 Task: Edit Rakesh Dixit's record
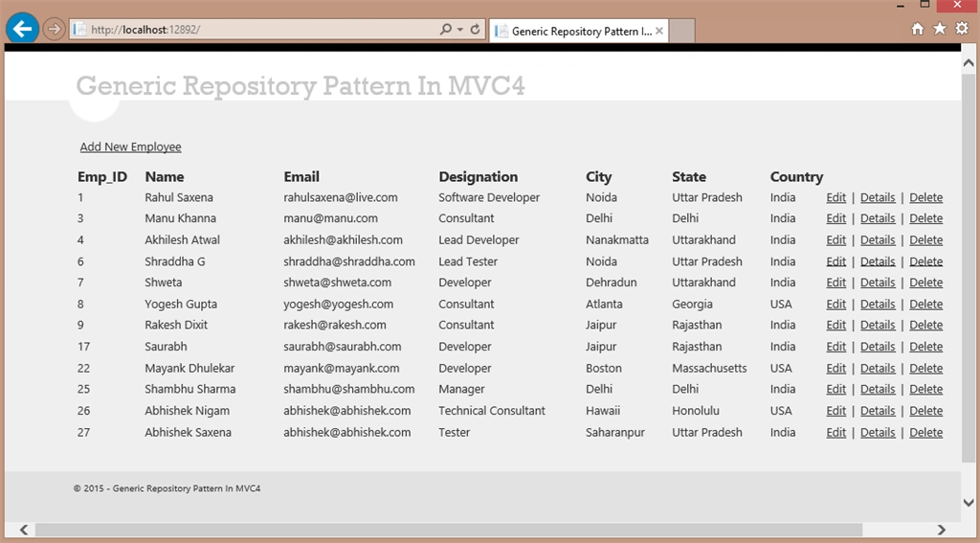click(835, 326)
